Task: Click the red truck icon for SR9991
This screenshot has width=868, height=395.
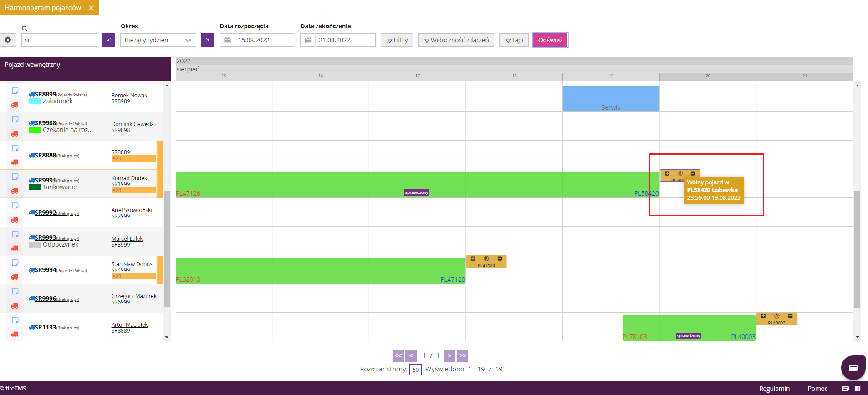Action: point(15,191)
